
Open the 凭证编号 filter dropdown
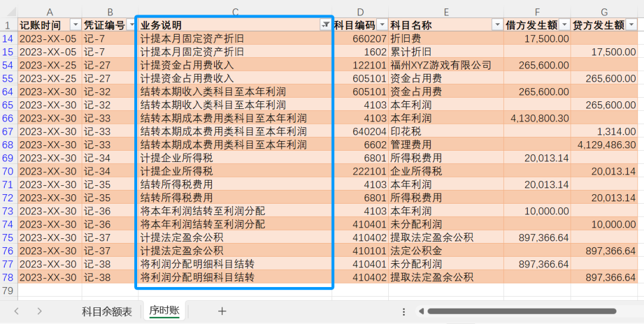coord(132,26)
